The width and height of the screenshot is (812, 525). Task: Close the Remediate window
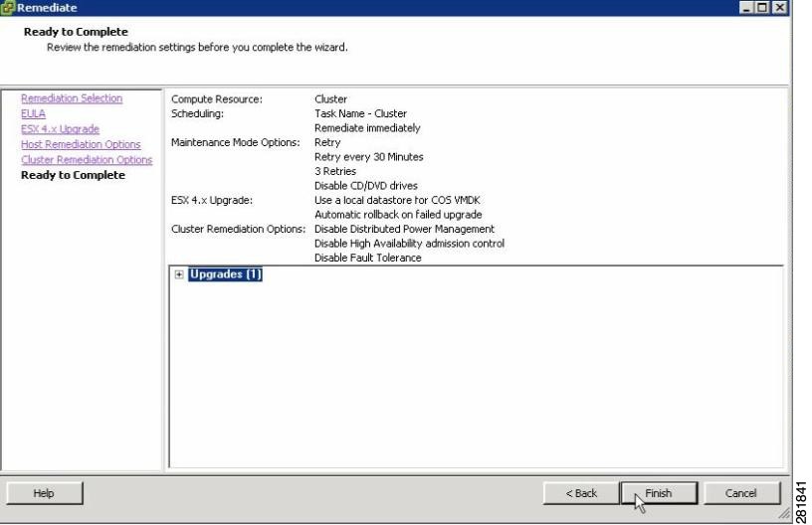point(780,8)
